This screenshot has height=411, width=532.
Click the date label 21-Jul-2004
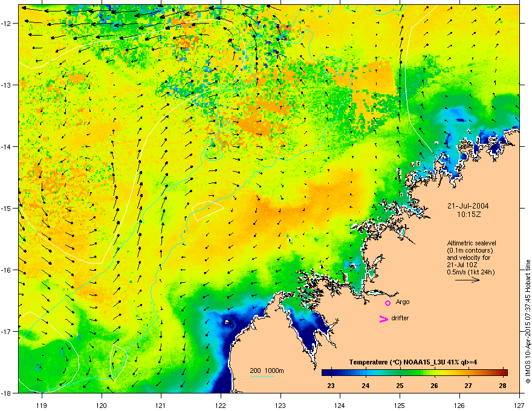point(468,206)
